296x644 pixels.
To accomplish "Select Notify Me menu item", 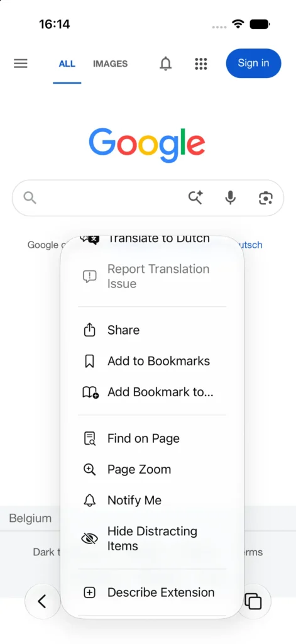I will point(152,500).
